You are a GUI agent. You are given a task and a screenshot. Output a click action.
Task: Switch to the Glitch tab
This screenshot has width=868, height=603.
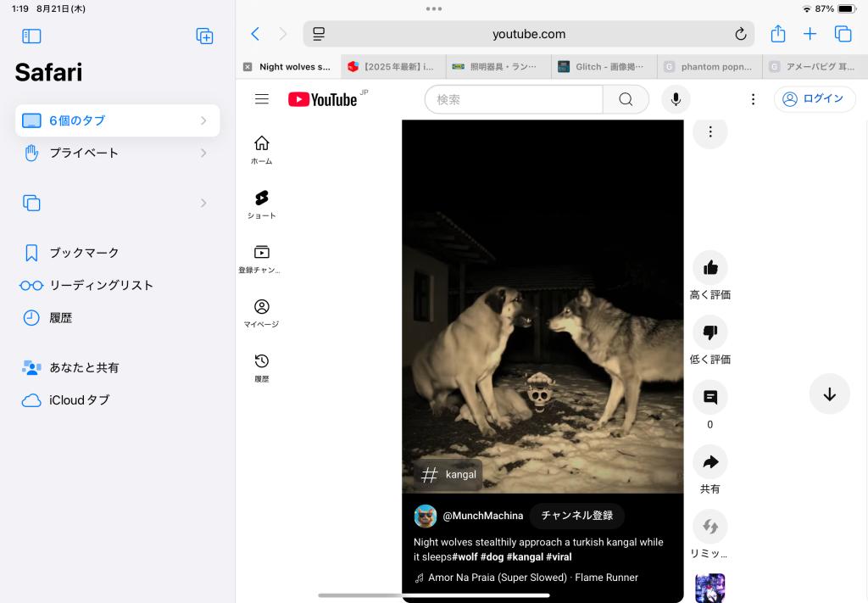pyautogui.click(x=605, y=67)
